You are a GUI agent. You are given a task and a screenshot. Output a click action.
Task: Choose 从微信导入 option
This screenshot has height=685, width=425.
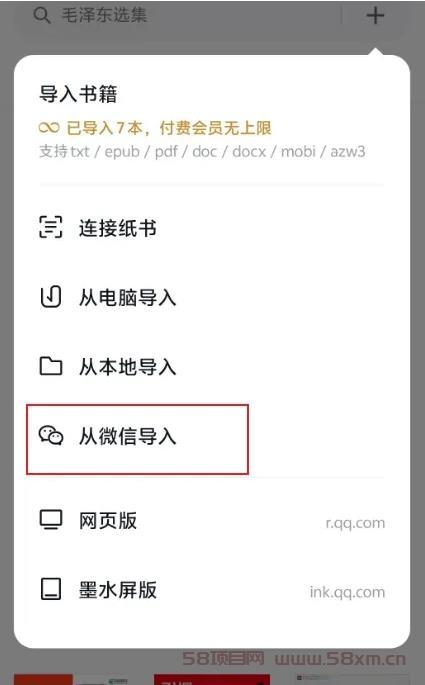(138, 439)
